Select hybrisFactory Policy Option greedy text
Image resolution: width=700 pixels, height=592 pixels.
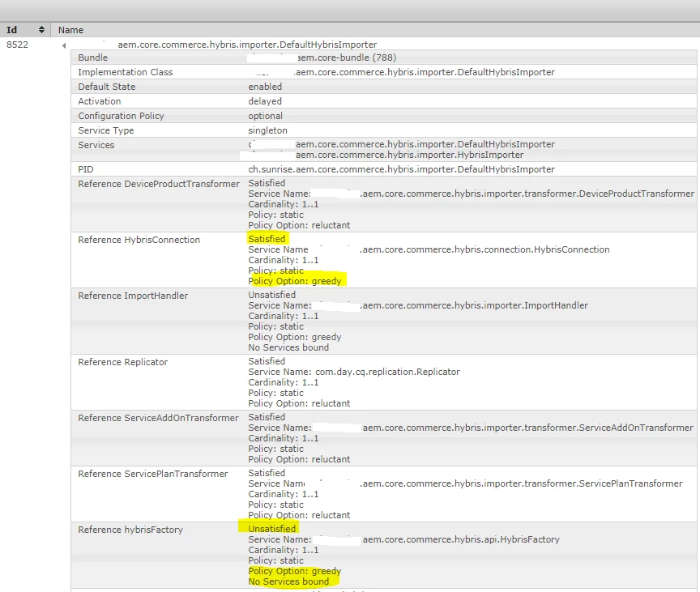(x=295, y=571)
